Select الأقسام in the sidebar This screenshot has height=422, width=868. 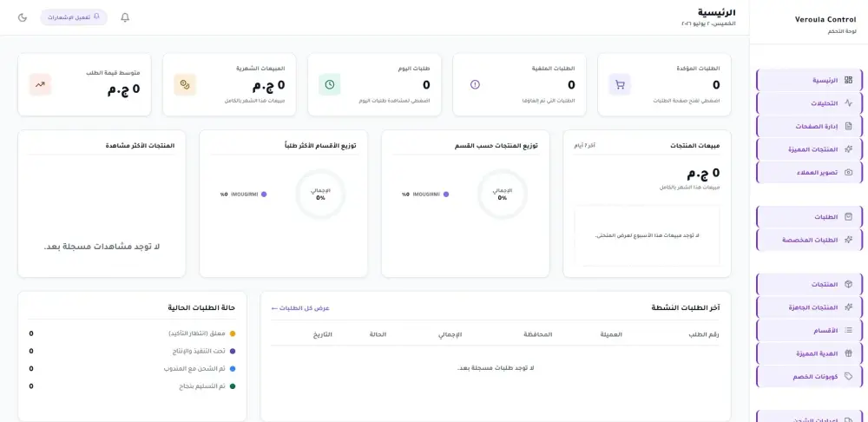(x=809, y=330)
